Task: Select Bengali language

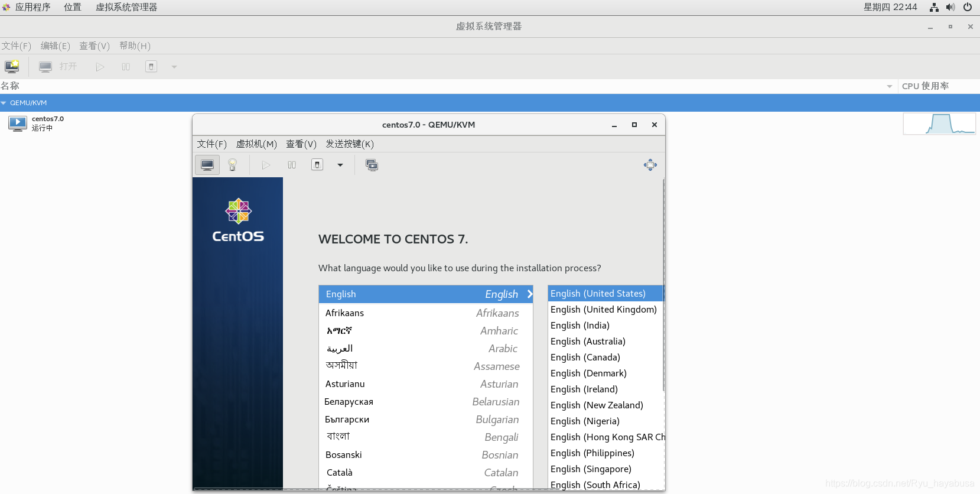Action: coord(425,437)
